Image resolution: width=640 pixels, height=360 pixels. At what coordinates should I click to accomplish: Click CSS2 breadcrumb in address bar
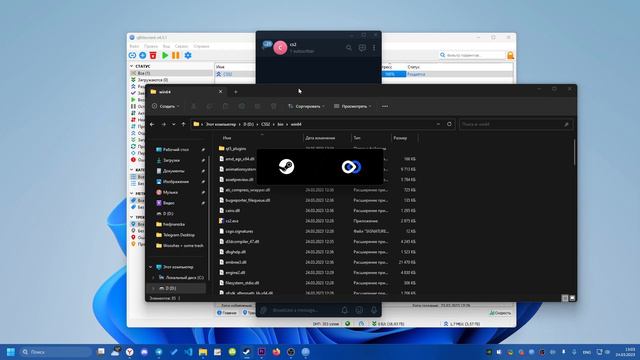point(265,124)
